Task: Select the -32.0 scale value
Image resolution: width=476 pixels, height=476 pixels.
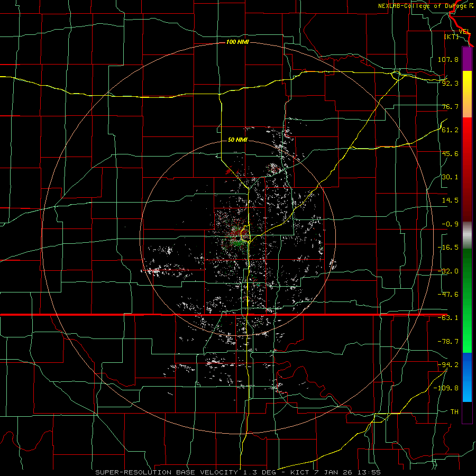Action: pos(448,271)
